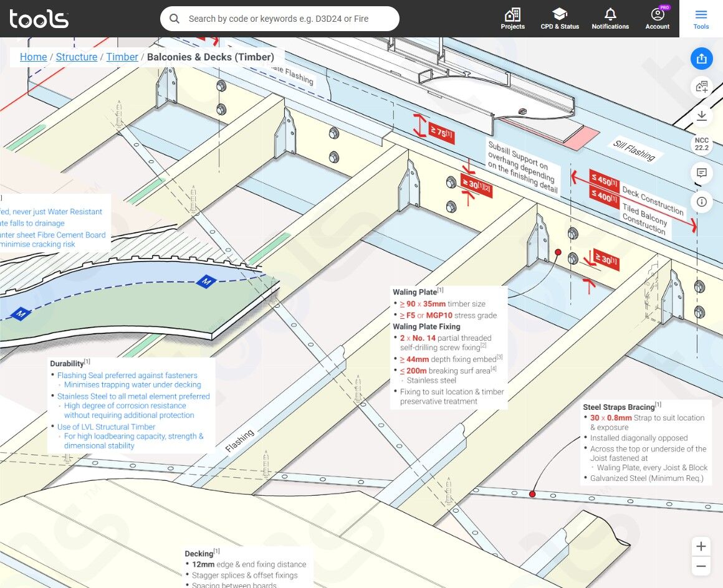Screen dimensions: 723x588
Task: Click the blue share button
Action: click(x=701, y=59)
